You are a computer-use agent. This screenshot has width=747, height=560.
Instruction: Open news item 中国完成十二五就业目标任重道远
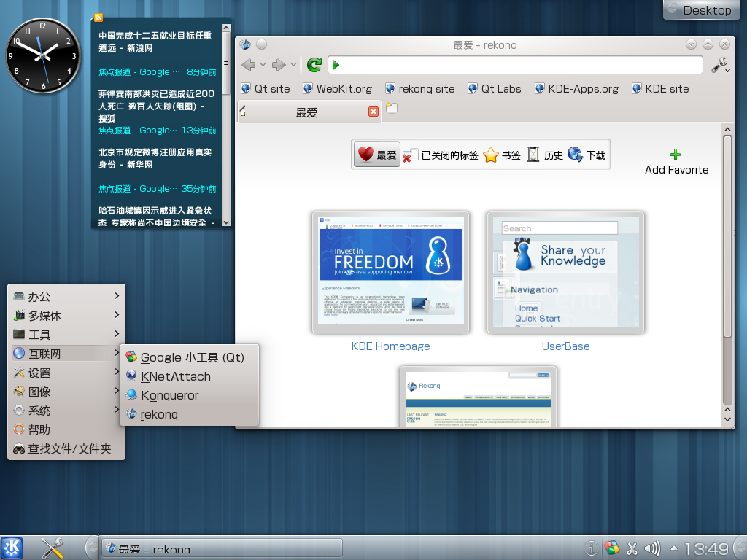(155, 42)
